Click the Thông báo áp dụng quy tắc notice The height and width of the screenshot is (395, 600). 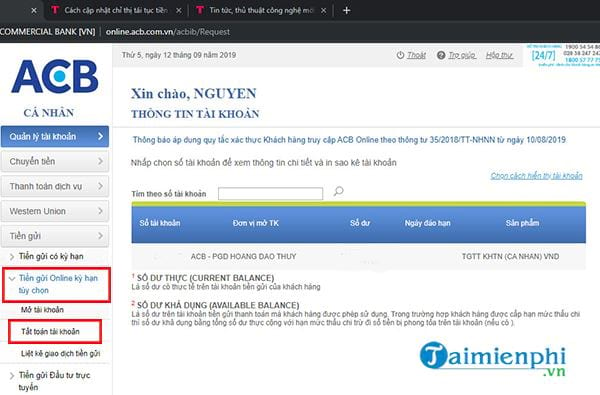[x=349, y=140]
